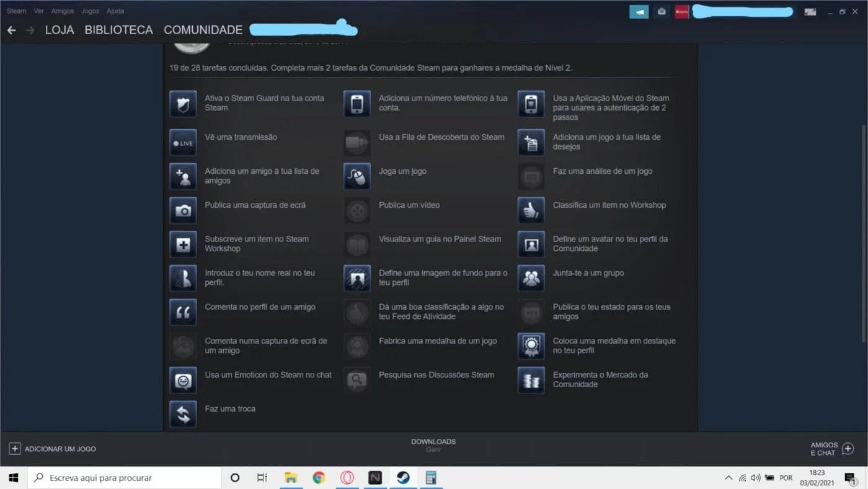The height and width of the screenshot is (489, 868).
Task: Click the camera screenshot task icon
Action: (x=183, y=211)
